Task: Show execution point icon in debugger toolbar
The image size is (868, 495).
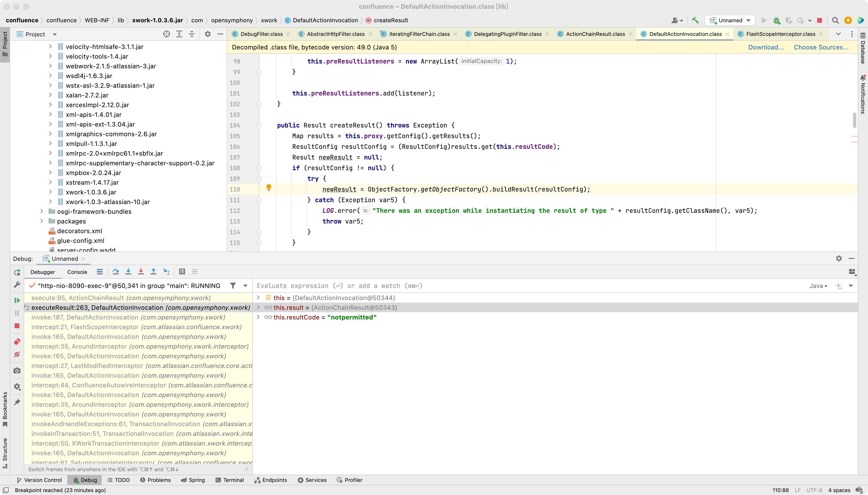Action: coord(100,272)
